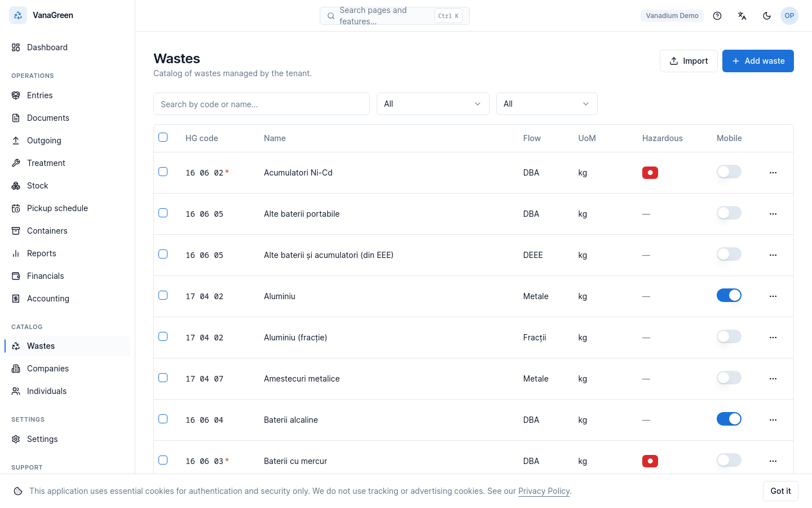The image size is (812, 508).
Task: Open the second All filter dropdown
Action: click(x=547, y=104)
